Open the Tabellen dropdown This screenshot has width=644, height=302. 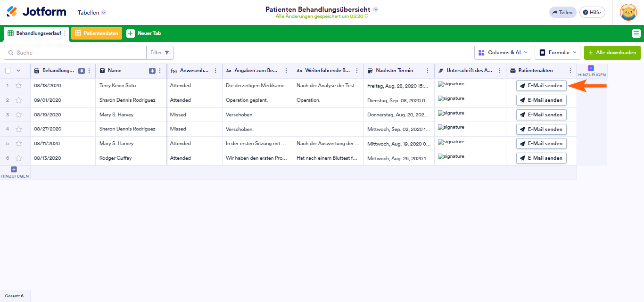tap(91, 12)
